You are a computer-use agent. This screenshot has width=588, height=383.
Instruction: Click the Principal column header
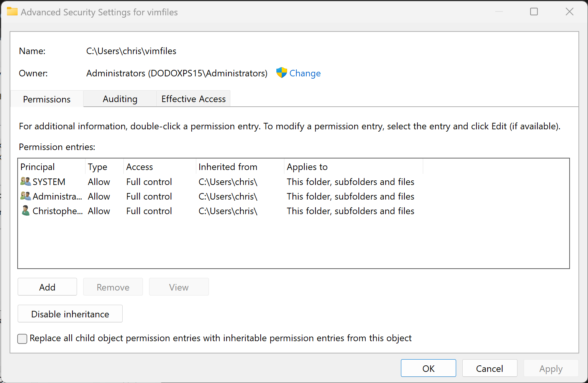37,167
